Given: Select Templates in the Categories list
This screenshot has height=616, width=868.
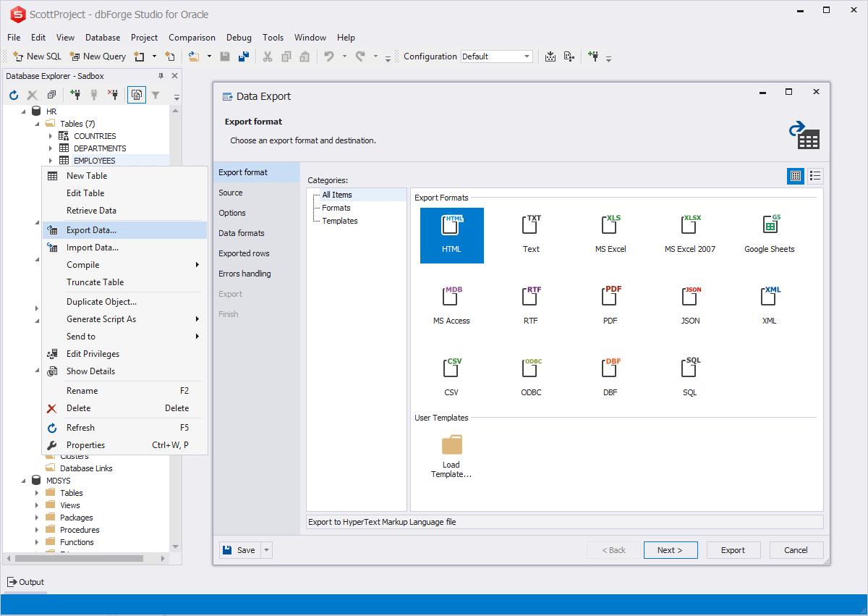Looking at the screenshot, I should (x=339, y=221).
